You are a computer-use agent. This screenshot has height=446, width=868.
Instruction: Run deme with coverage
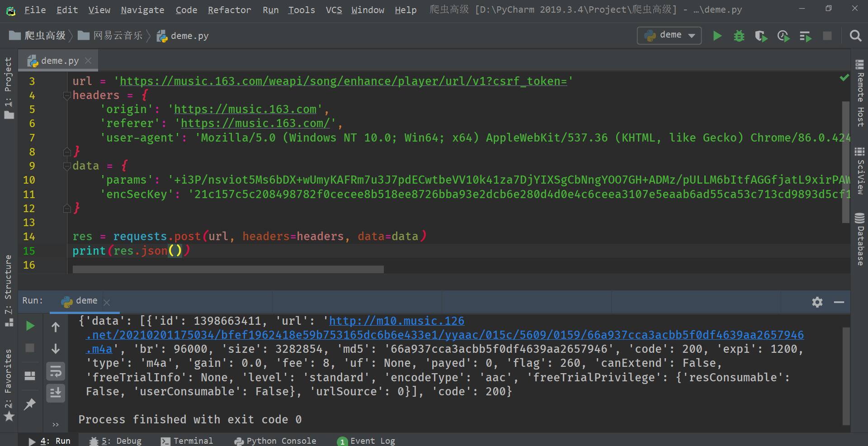point(761,36)
